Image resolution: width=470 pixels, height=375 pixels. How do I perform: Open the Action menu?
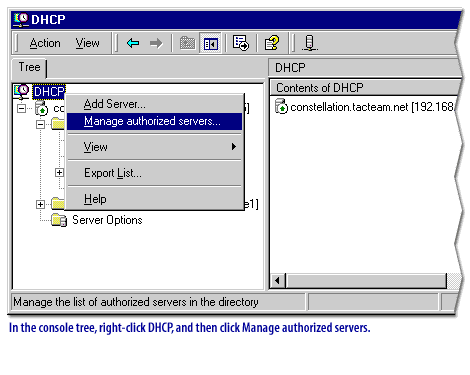click(45, 43)
